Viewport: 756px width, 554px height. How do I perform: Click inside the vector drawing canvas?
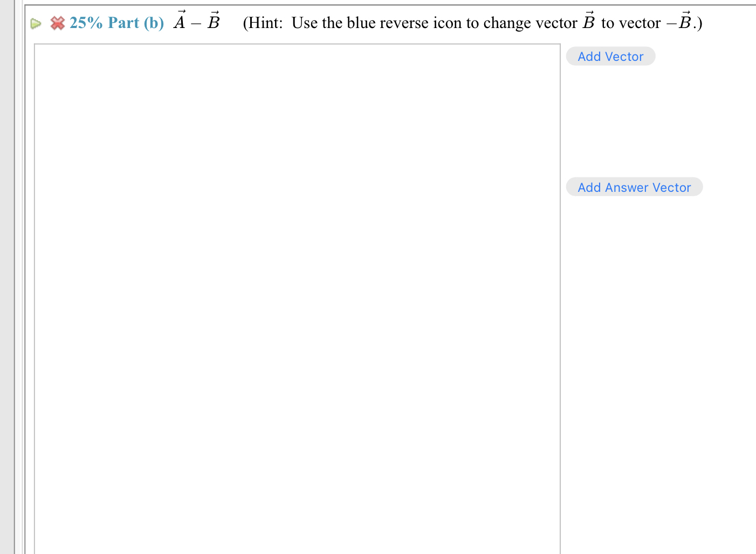click(297, 296)
